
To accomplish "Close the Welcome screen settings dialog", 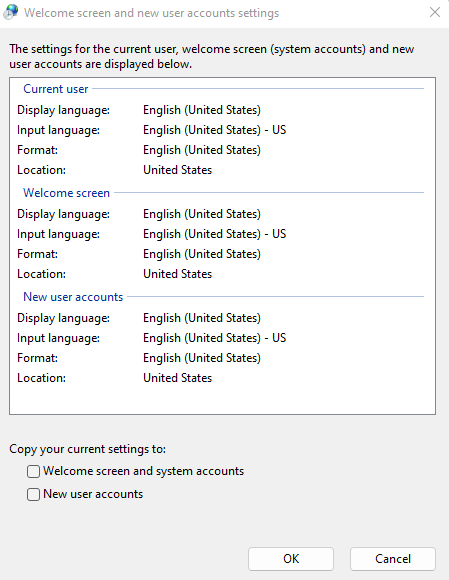I will coord(435,12).
